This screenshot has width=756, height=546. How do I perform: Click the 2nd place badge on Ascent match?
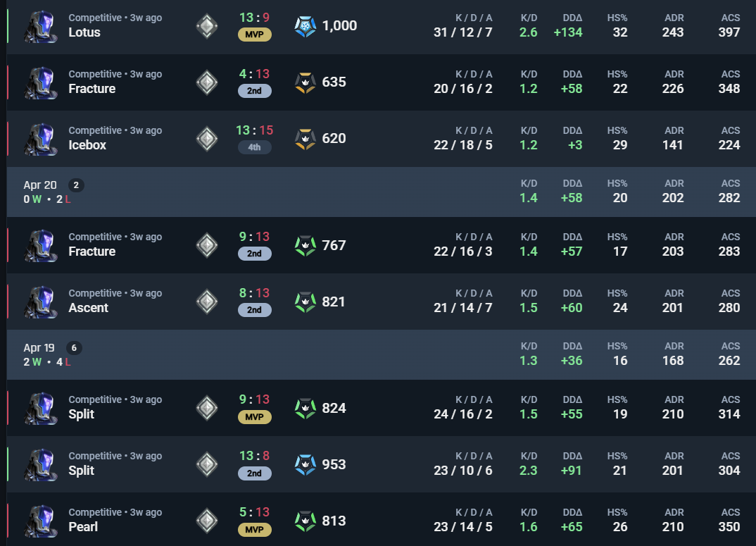pyautogui.click(x=255, y=310)
